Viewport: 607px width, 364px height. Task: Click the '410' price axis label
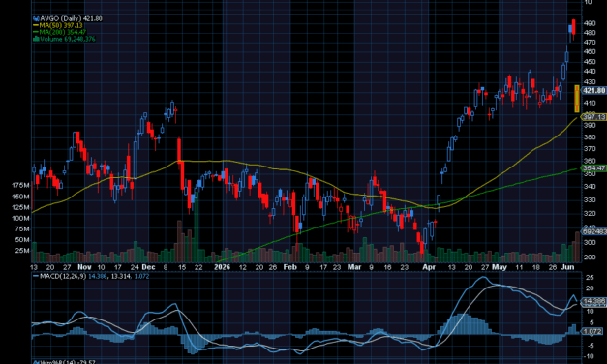[590, 103]
